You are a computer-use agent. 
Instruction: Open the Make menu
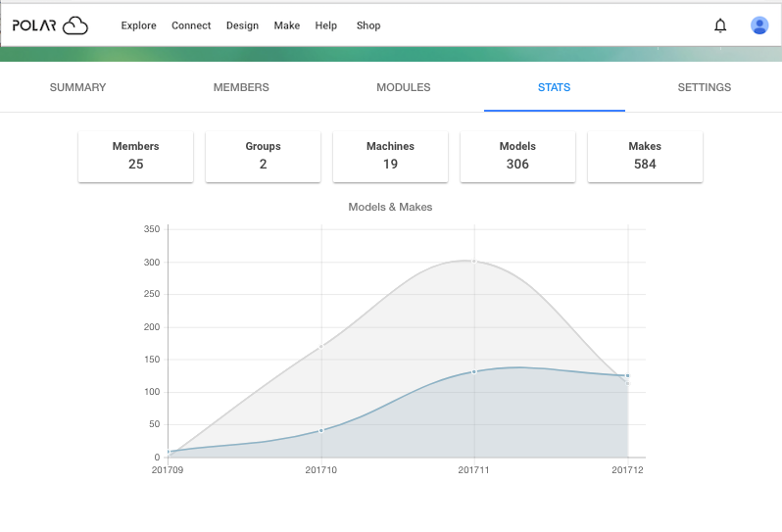click(287, 25)
